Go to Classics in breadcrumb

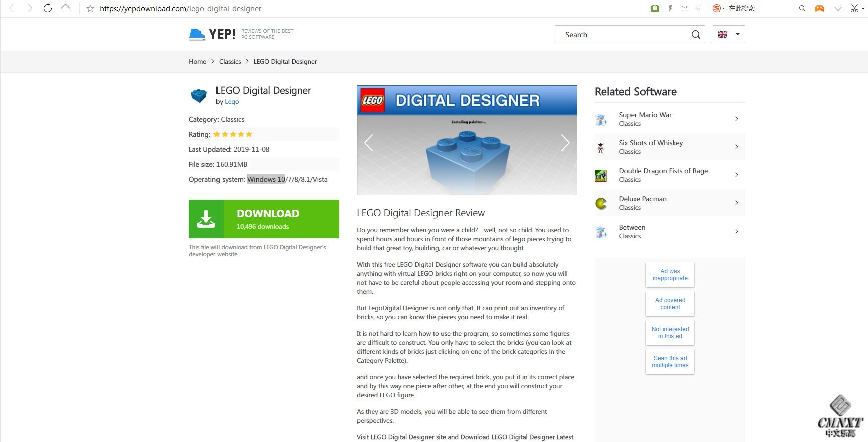pos(230,61)
